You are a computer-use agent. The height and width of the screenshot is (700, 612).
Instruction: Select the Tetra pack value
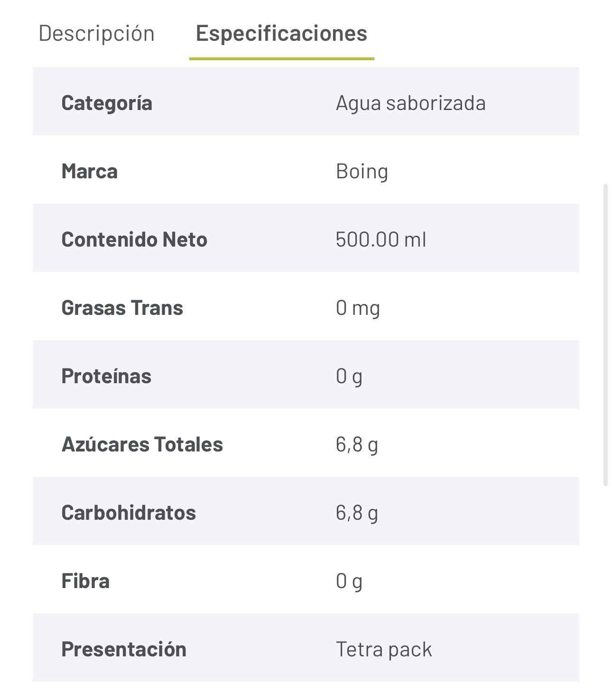click(384, 650)
